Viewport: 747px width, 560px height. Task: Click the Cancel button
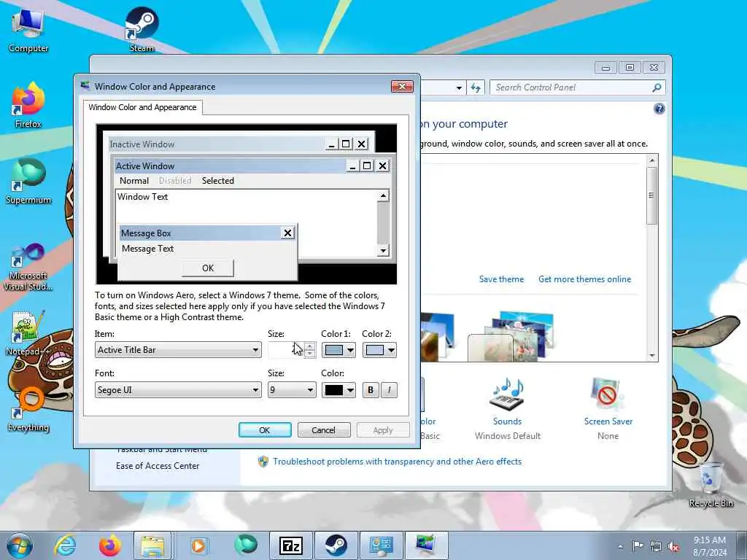(x=324, y=430)
